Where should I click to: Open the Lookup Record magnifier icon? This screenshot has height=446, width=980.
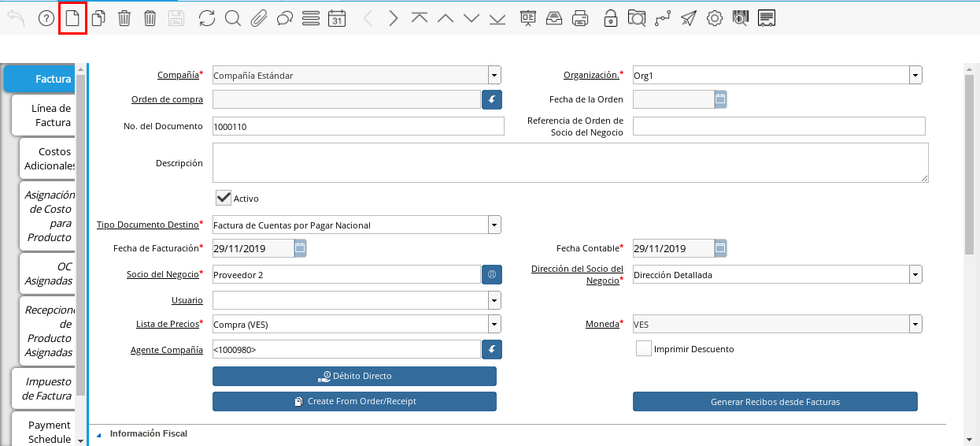coord(232,18)
